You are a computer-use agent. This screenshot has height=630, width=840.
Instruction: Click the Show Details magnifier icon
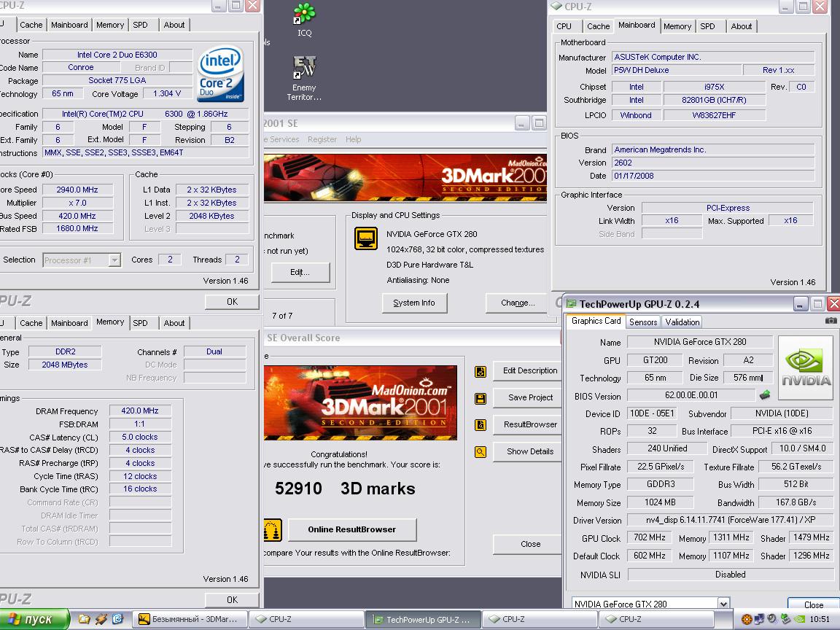pyautogui.click(x=481, y=451)
